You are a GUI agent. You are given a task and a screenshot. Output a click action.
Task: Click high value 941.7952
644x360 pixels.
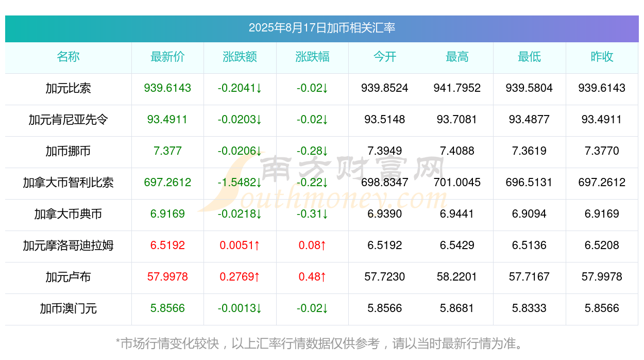click(457, 88)
